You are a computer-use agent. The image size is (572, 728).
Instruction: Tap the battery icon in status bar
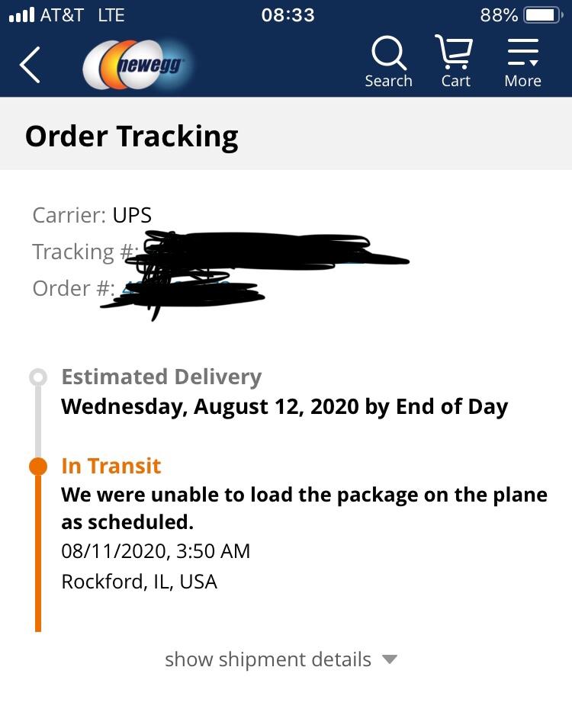pyautogui.click(x=542, y=15)
